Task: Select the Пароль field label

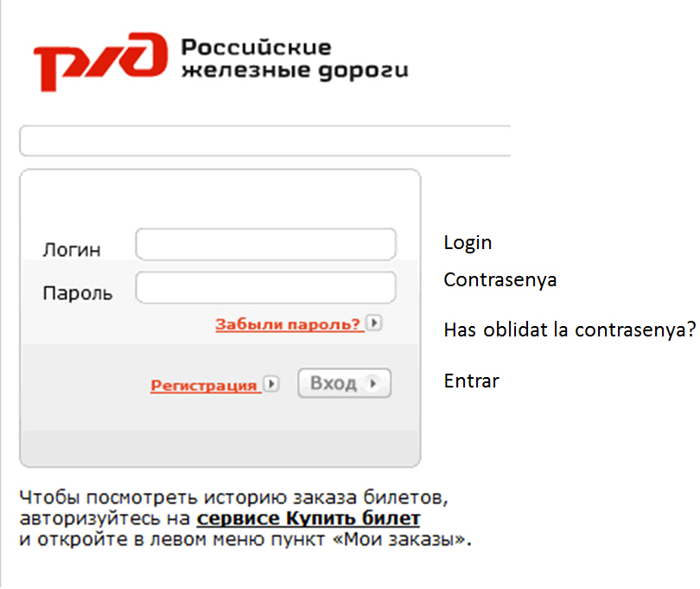Action: pos(77,292)
